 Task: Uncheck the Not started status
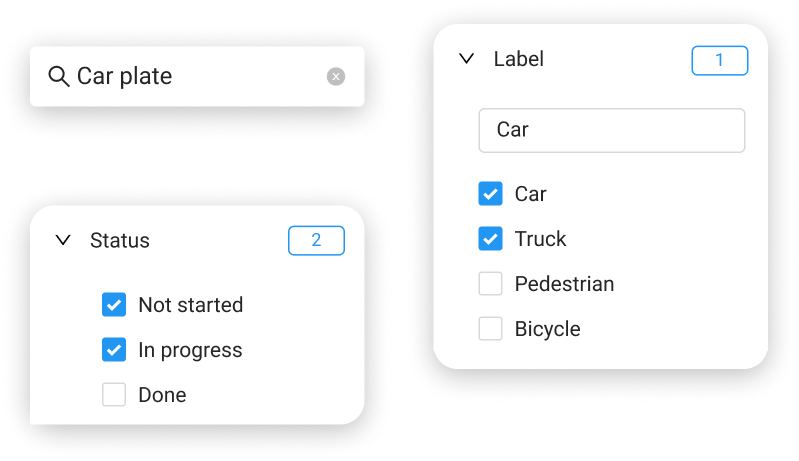114,305
